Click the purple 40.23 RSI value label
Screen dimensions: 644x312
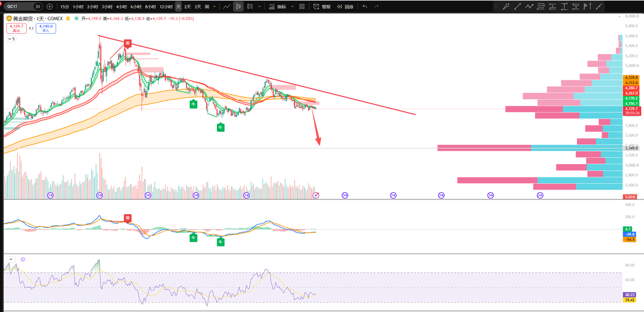pos(629,294)
